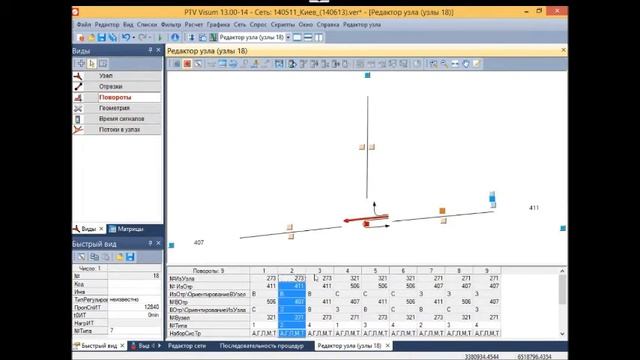The image size is (640, 360).
Task: Click the highlighted №ИзОтр cell in column 2
Action: (x=292, y=286)
